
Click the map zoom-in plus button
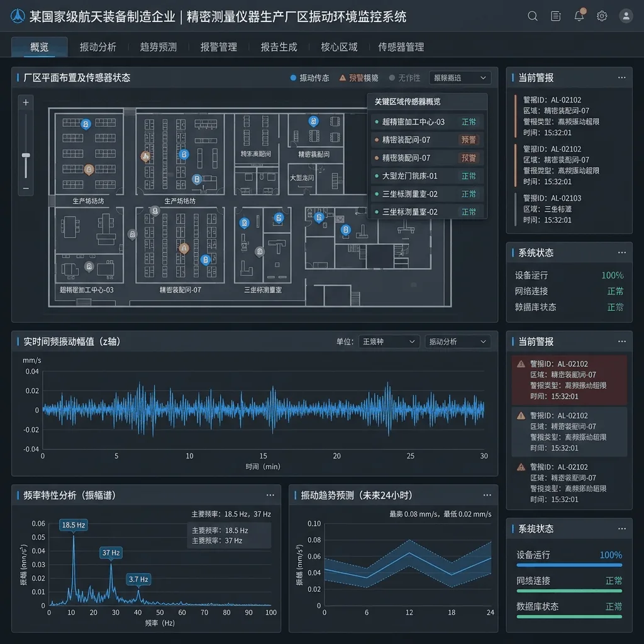[26, 103]
